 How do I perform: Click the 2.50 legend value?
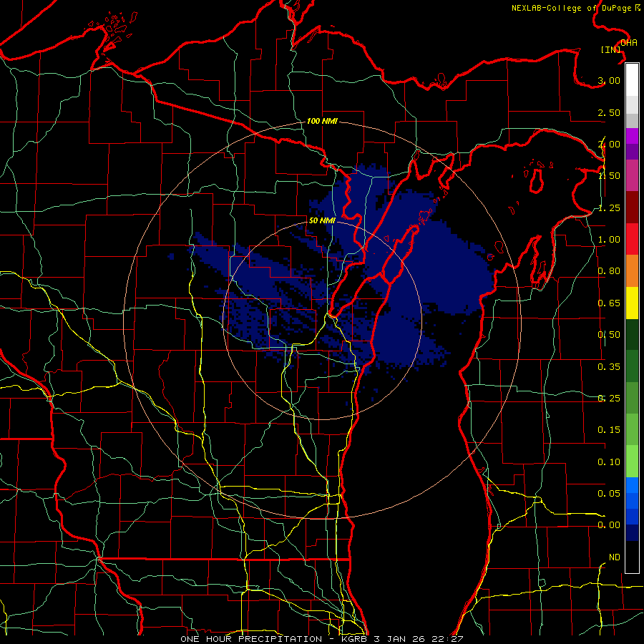[x=609, y=112]
